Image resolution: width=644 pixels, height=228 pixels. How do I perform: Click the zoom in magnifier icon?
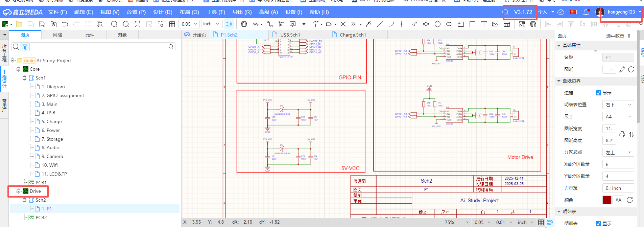click(114, 24)
